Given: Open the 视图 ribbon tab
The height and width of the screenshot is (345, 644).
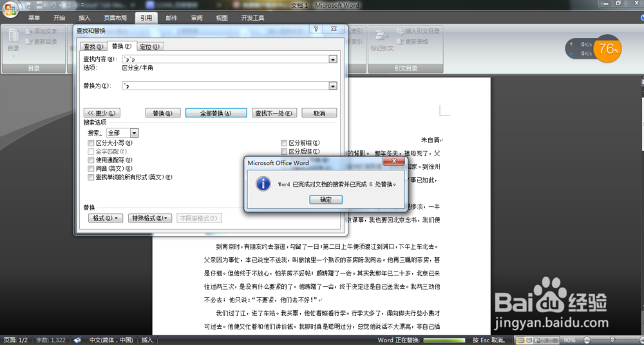Looking at the screenshot, I should pos(222,17).
